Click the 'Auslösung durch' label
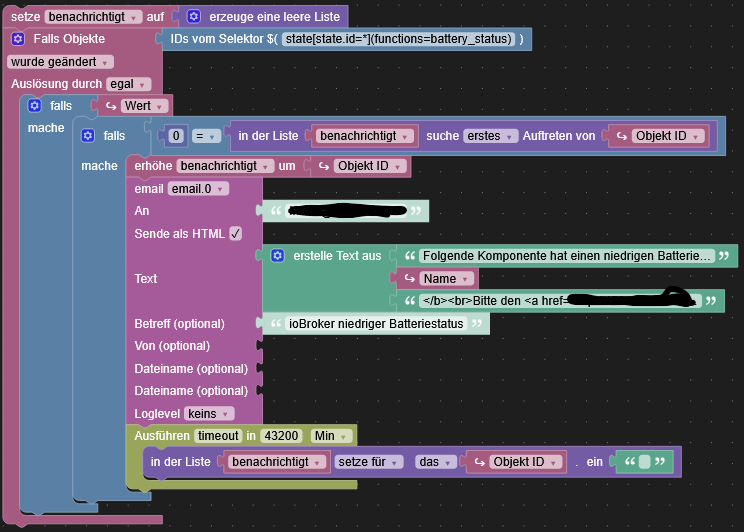The image size is (744, 532). pos(56,84)
